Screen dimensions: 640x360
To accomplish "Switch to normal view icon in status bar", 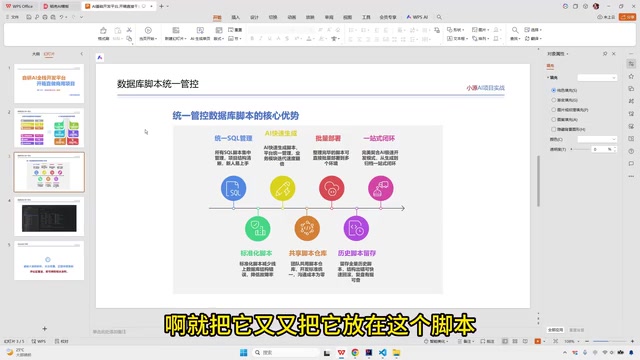I will (505, 341).
